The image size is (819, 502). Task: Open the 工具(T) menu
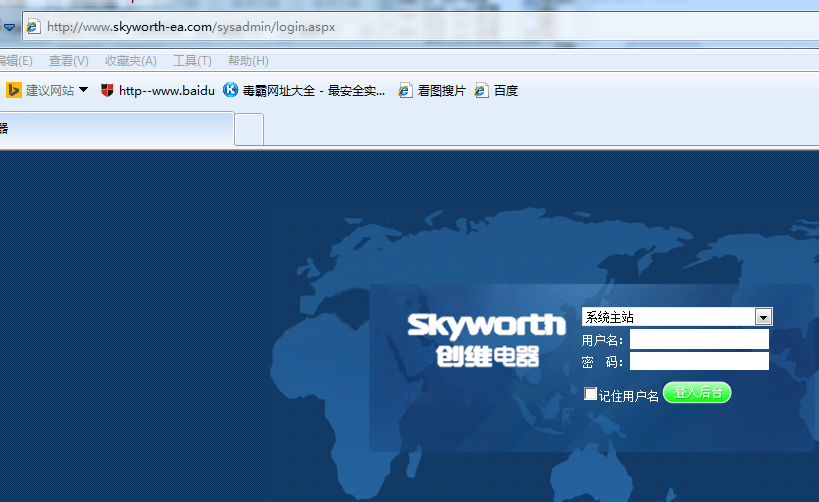click(192, 61)
